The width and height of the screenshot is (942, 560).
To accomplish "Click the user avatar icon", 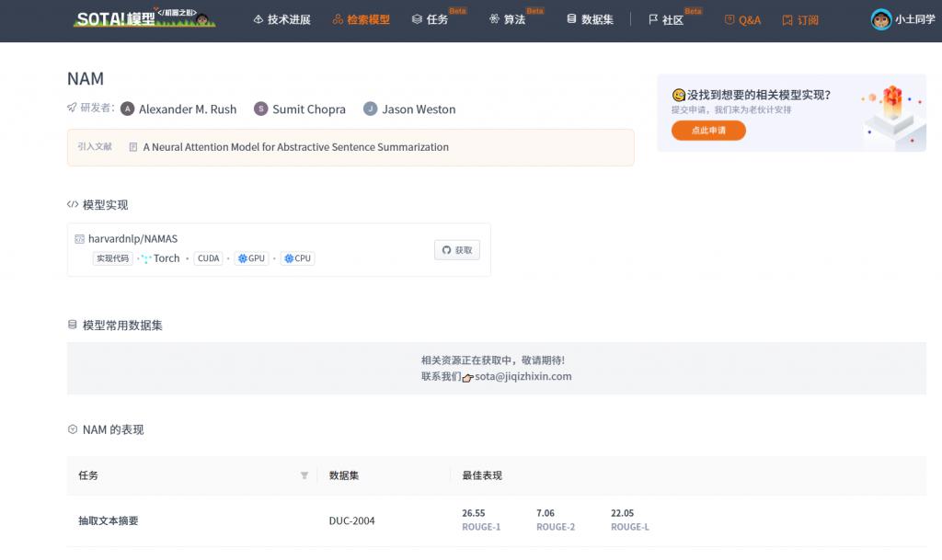I will 880,20.
